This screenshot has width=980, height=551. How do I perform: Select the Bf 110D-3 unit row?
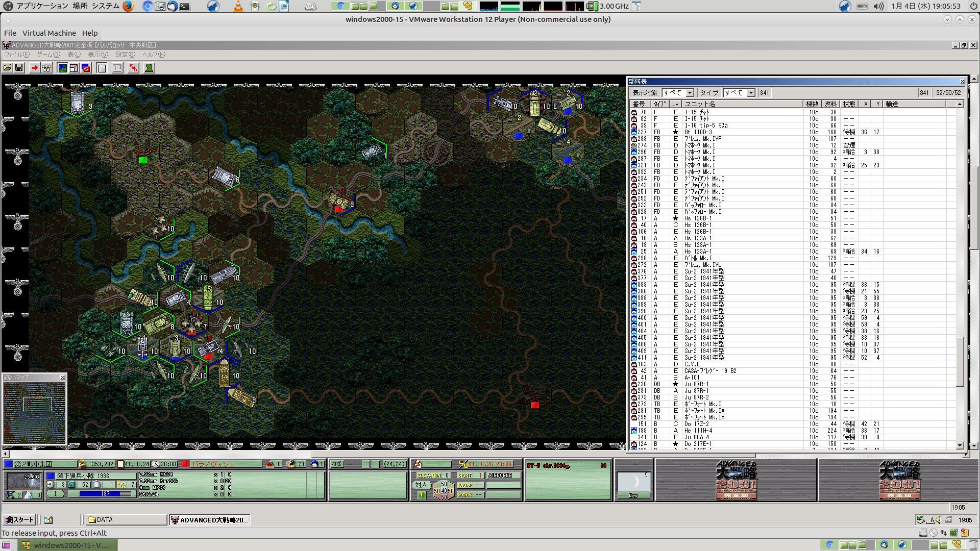coord(793,132)
